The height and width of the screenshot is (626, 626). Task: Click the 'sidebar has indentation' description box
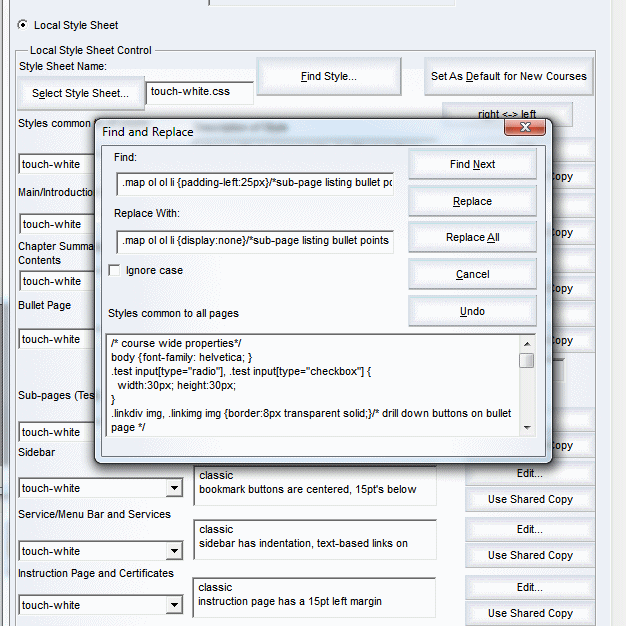pyautogui.click(x=315, y=539)
